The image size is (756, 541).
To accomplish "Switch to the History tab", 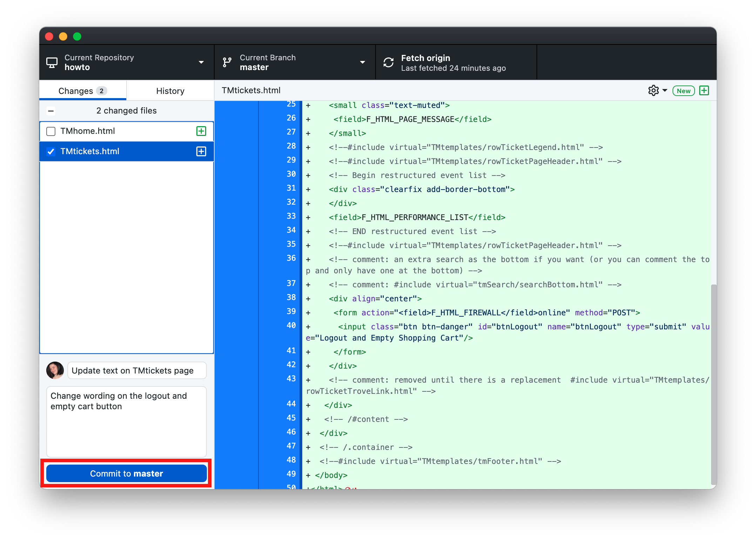I will click(x=170, y=90).
